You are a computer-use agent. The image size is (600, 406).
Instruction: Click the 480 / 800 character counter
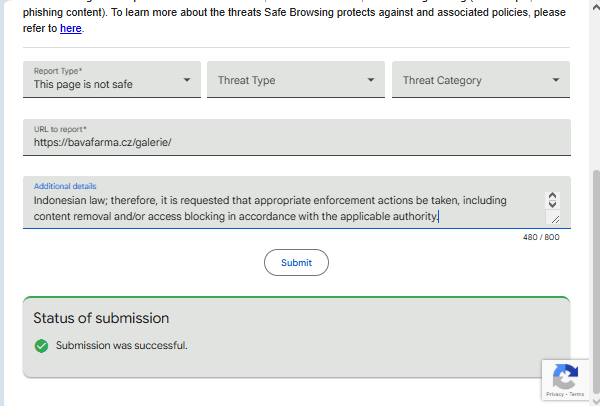click(541, 237)
